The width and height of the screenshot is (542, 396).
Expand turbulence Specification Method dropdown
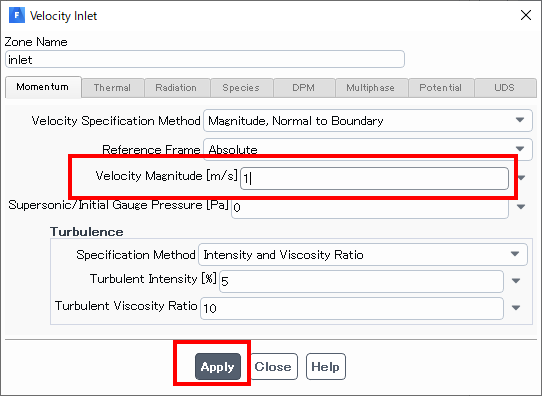coord(363,255)
